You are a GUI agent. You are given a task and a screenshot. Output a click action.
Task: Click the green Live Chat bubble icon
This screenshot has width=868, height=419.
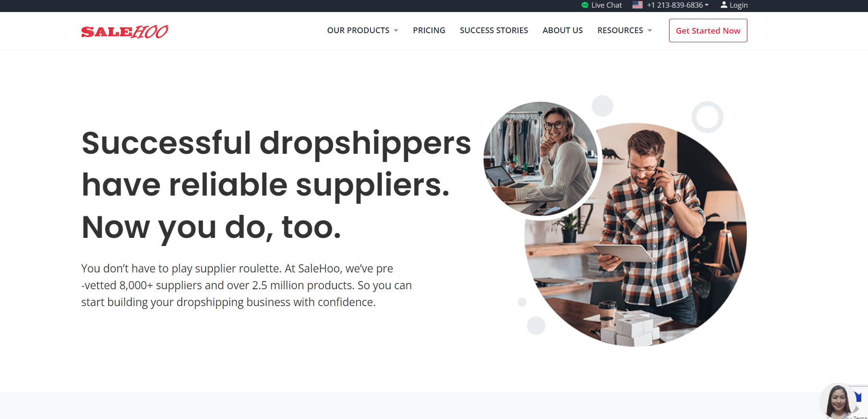pos(585,5)
